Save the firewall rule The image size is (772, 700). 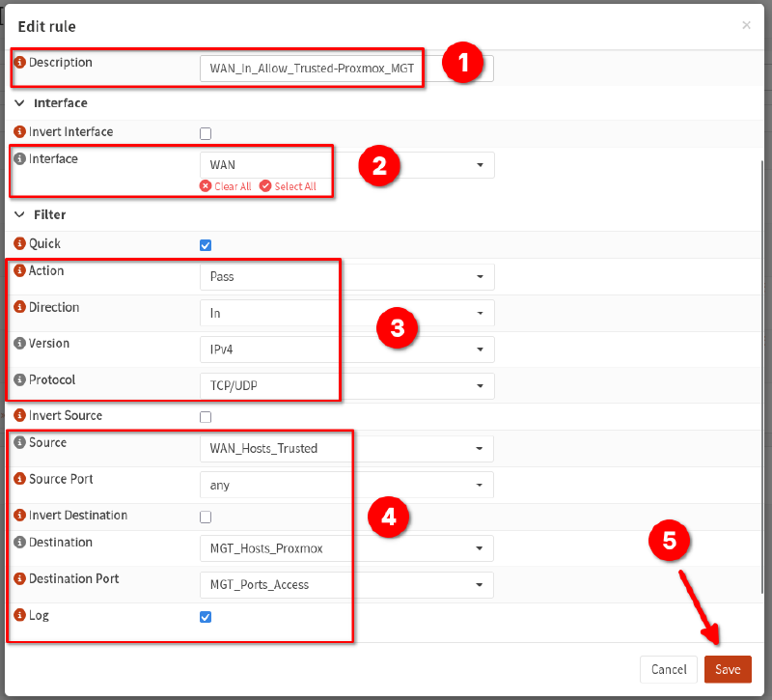click(728, 669)
